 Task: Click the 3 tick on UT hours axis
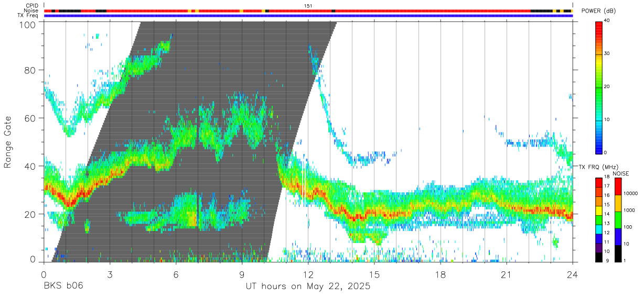[x=110, y=274]
